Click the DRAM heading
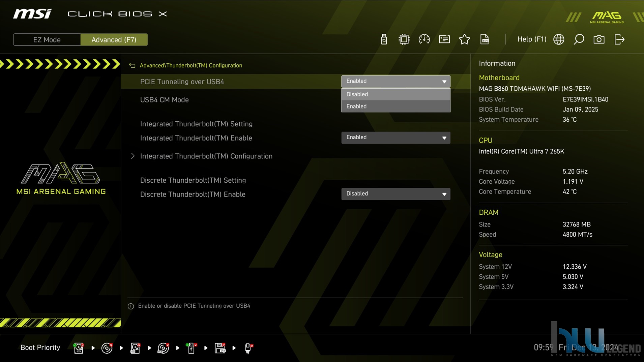 coord(489,213)
